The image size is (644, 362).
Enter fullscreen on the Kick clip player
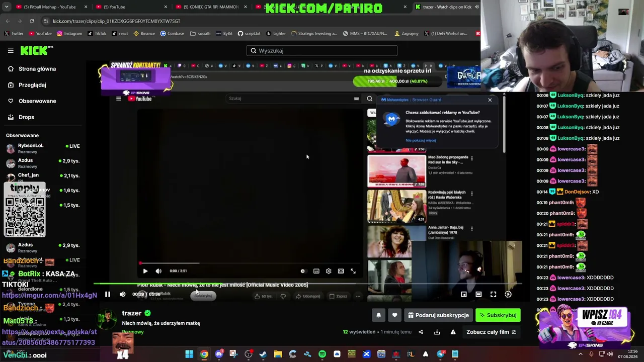coord(493,295)
